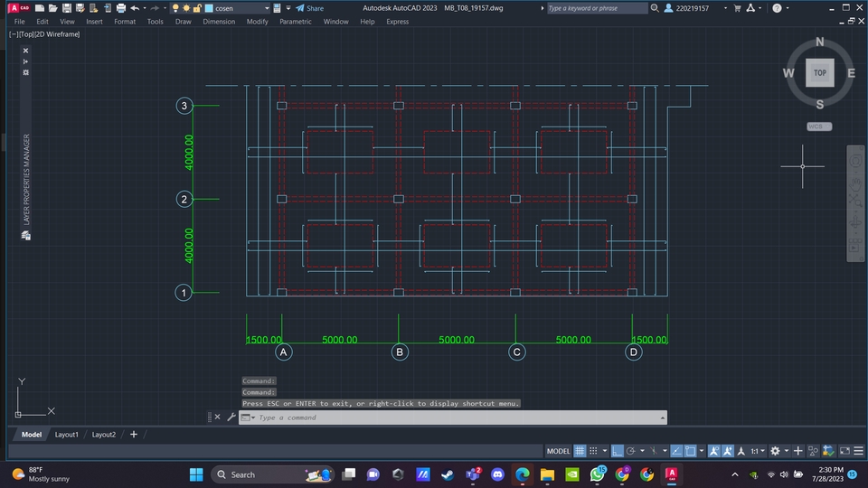Customize command line with wrench icon

click(x=231, y=418)
